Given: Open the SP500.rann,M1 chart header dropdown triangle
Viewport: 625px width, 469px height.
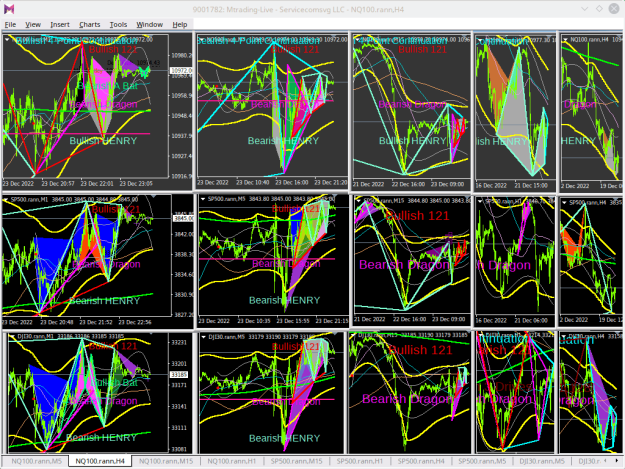Looking at the screenshot, I should [x=6, y=199].
